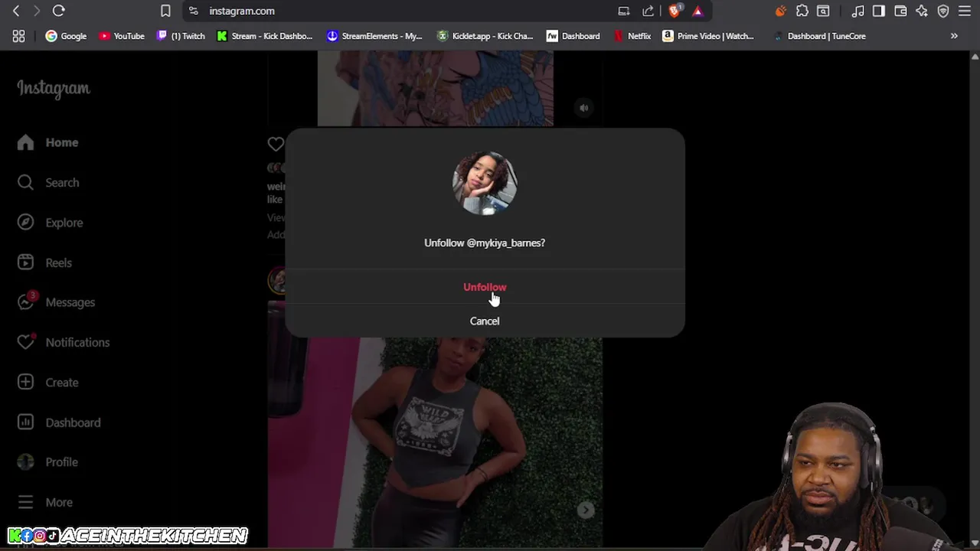Open the Dashboard | TuneCore bookmark
This screenshot has width=980, height=551.
pyautogui.click(x=819, y=36)
